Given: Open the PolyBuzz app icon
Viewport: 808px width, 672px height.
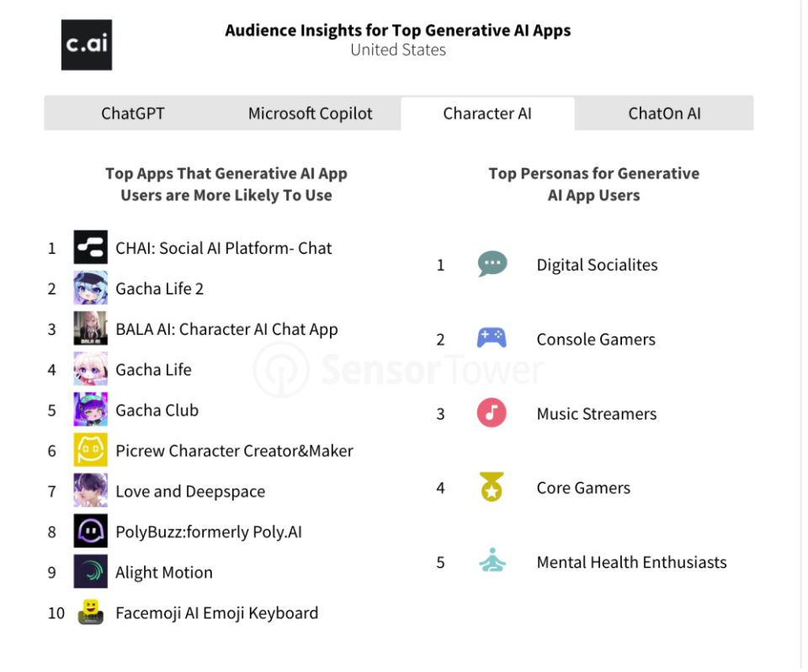Looking at the screenshot, I should coord(90,532).
